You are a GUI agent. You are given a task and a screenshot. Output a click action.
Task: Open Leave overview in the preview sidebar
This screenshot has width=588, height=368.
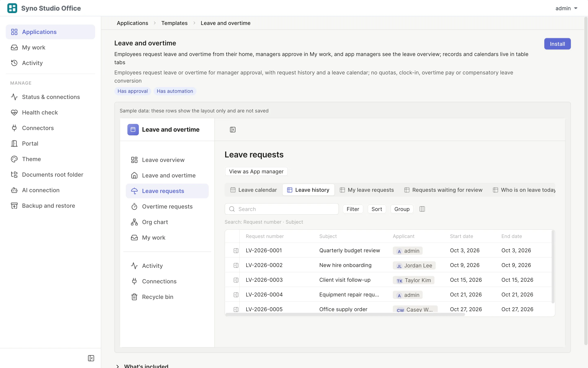coord(167,160)
